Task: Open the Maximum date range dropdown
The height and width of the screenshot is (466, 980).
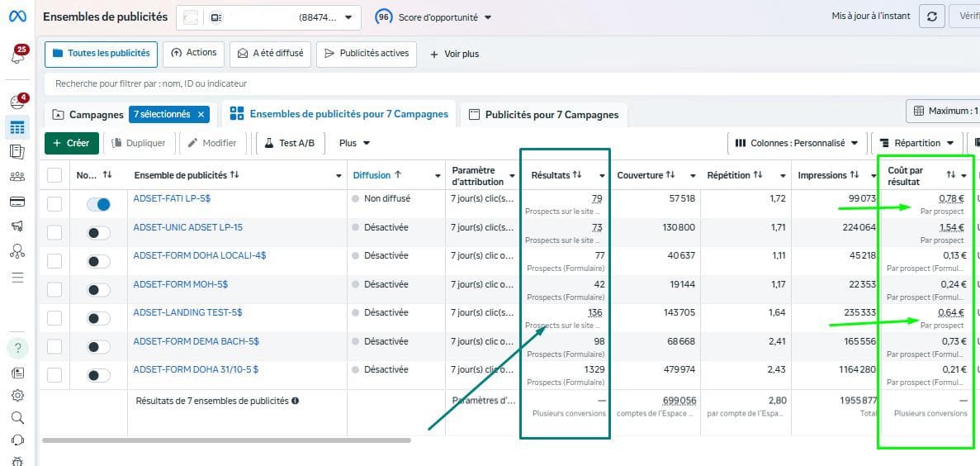Action: click(x=943, y=111)
